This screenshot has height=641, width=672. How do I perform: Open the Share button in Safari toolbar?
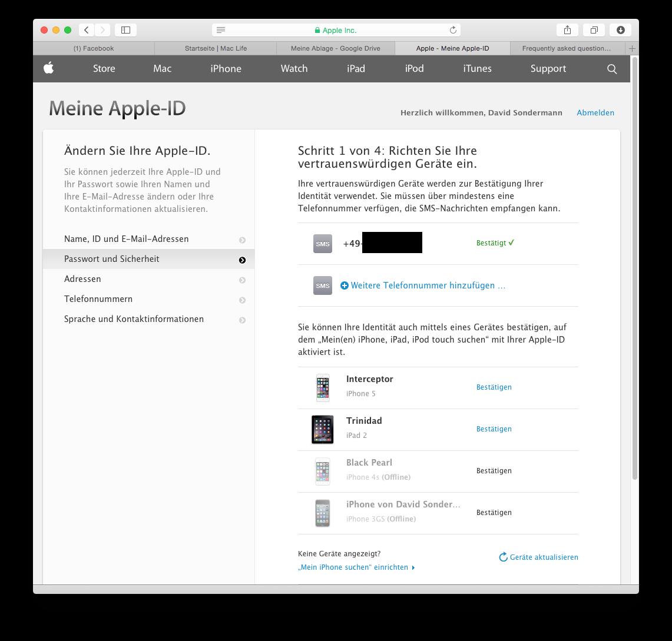click(567, 30)
